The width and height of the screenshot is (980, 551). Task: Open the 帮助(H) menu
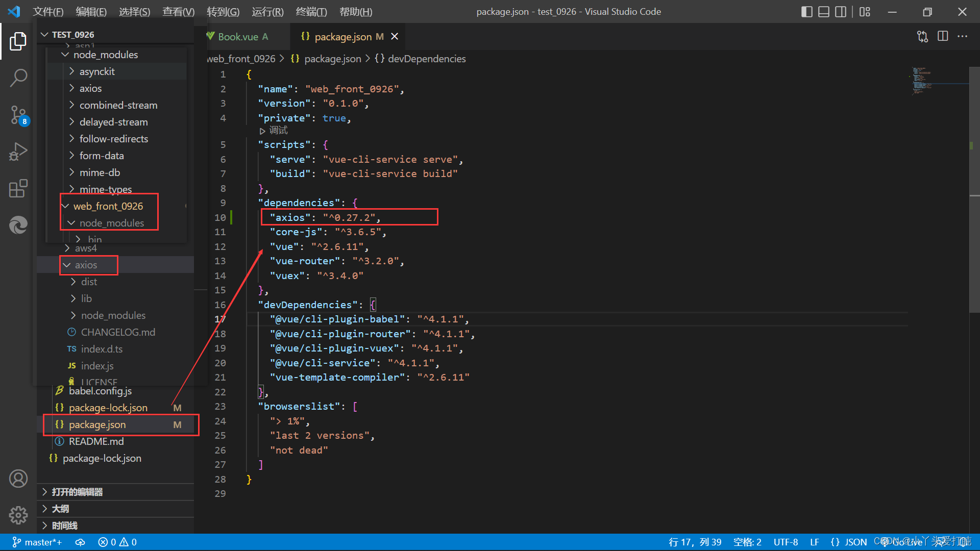click(x=356, y=12)
